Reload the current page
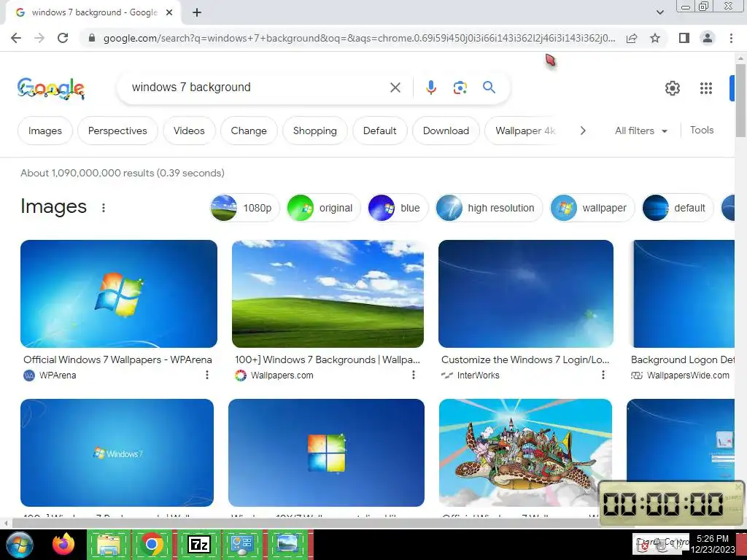Image resolution: width=747 pixels, height=560 pixels. coord(63,38)
